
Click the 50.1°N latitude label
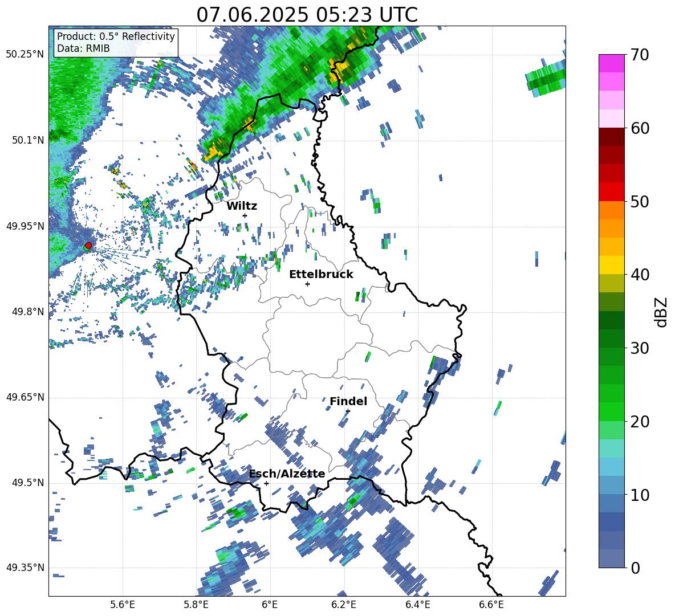[28, 140]
